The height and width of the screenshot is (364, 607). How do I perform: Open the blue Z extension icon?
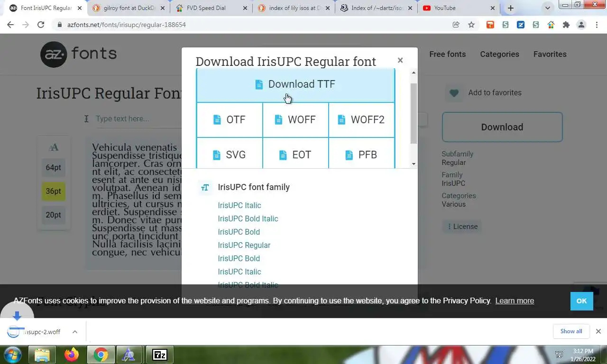[x=521, y=25]
